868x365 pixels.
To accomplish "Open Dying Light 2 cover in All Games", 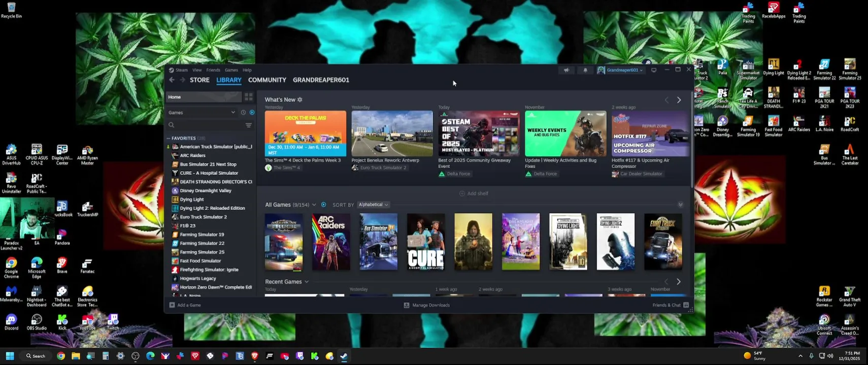I will click(x=616, y=242).
